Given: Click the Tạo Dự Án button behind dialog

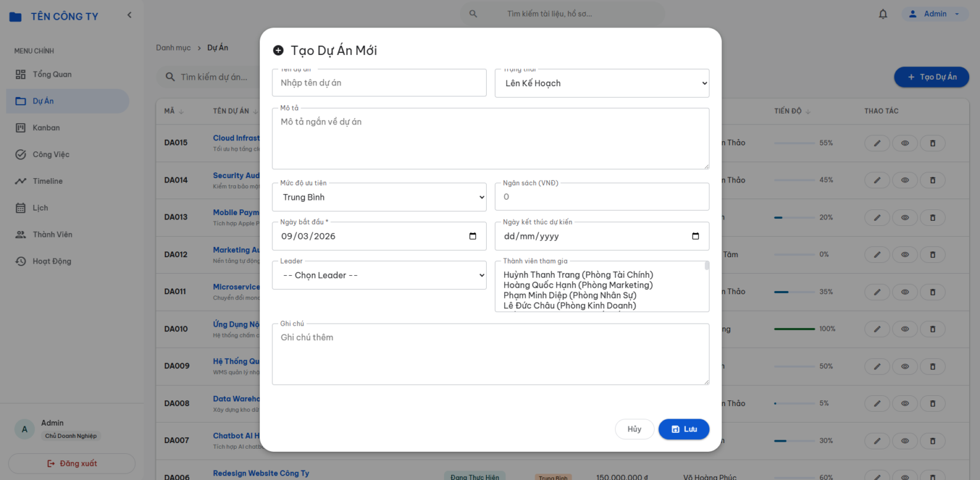Looking at the screenshot, I should (932, 77).
